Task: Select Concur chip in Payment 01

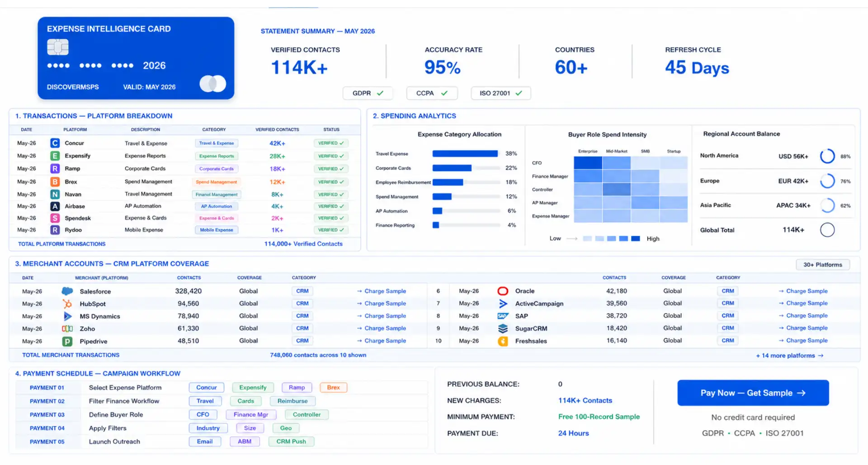Action: point(207,388)
